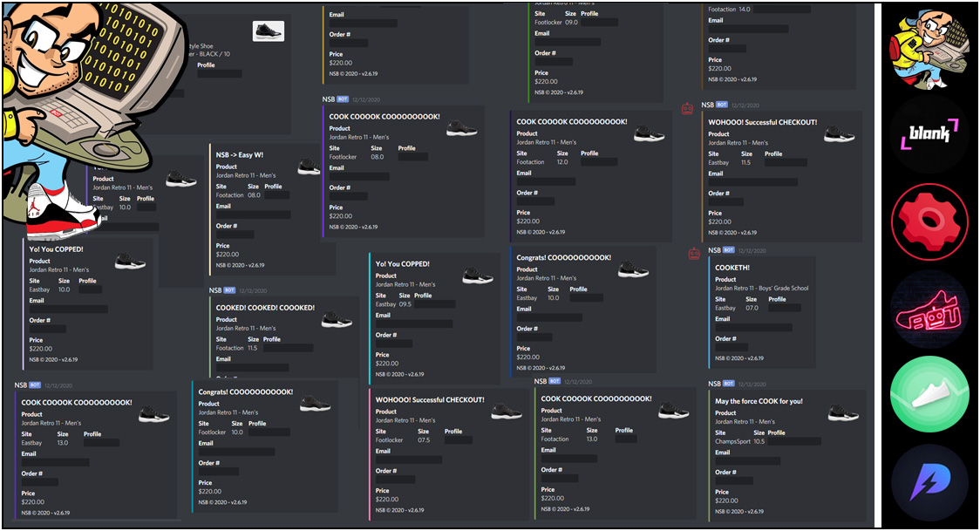Click "$220.00" price in NSB -> Easy W! card

(228, 255)
